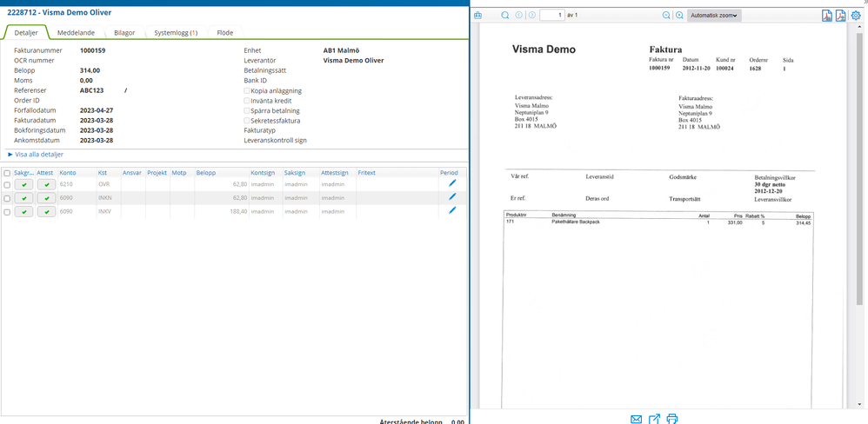Select the Detaljer tab
The width and height of the screenshot is (868, 424).
pyautogui.click(x=26, y=33)
